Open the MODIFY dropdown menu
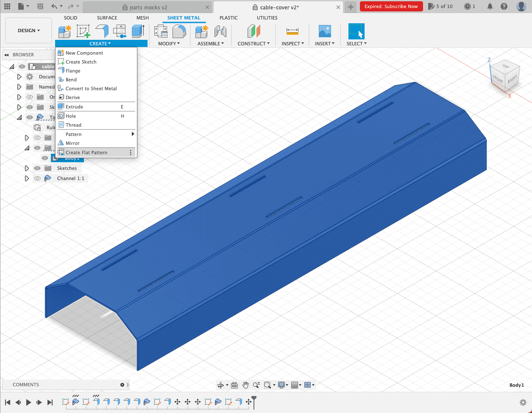Screen dimensions: 532x413 pos(169,44)
